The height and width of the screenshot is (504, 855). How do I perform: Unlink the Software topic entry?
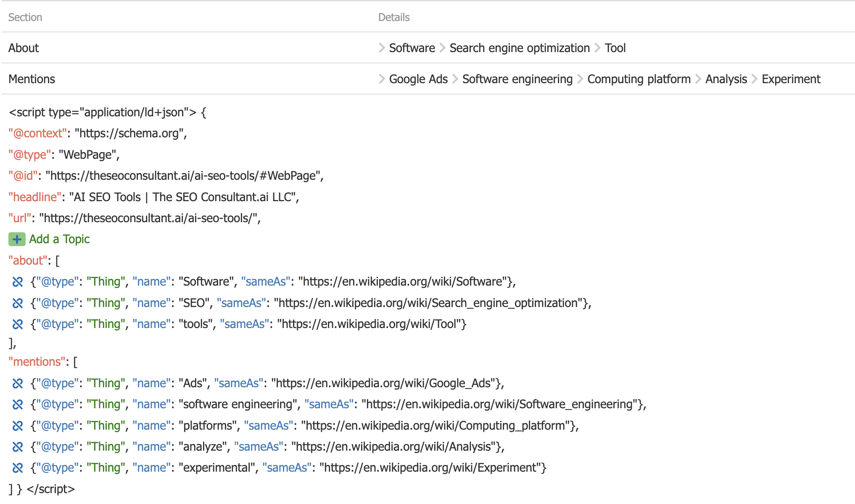[17, 282]
